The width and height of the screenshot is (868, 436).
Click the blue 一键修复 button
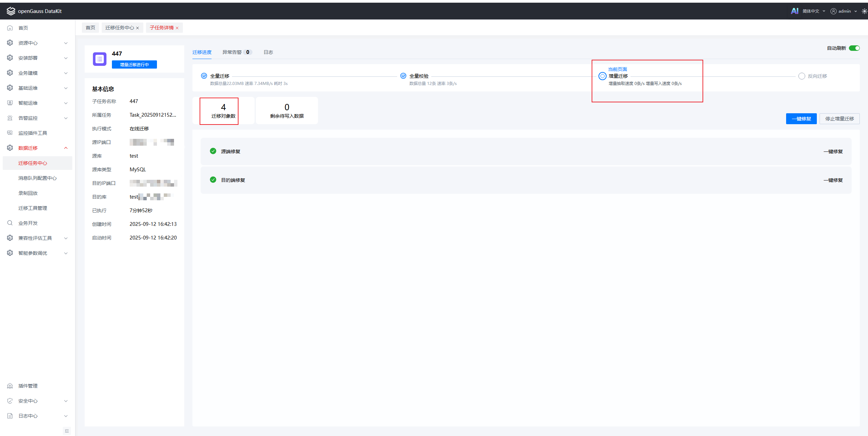point(801,119)
